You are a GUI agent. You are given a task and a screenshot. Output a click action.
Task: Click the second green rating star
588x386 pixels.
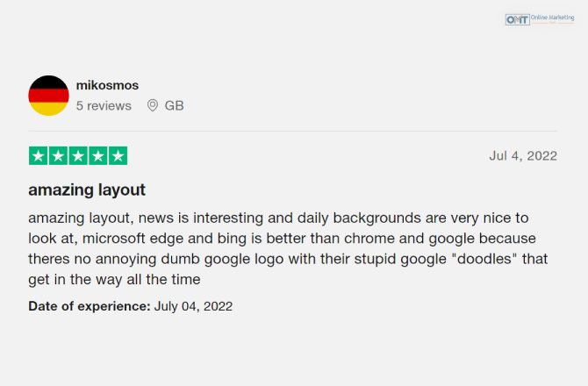pos(58,155)
